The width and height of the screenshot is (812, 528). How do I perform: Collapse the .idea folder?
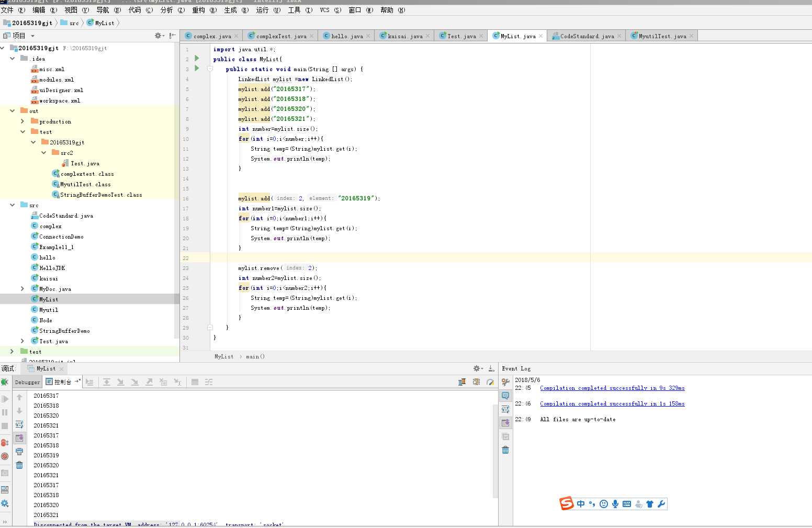[x=12, y=59]
